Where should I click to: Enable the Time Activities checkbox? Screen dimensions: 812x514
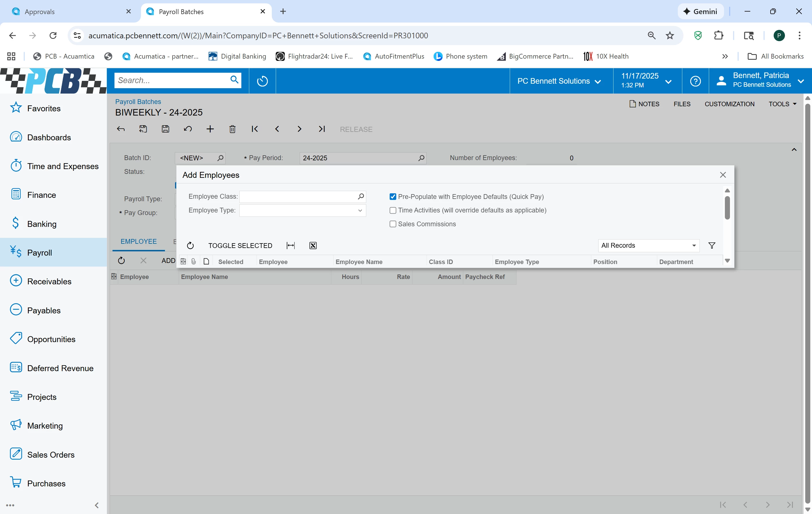point(392,210)
